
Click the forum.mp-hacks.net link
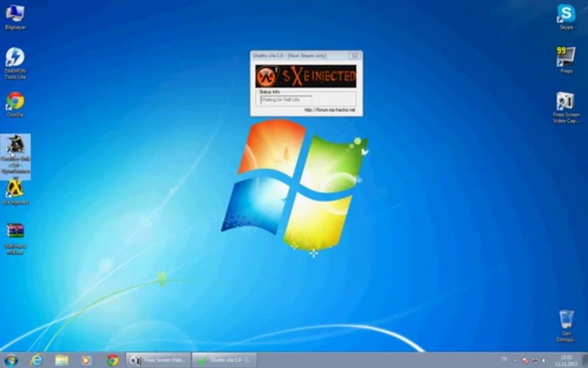(x=330, y=110)
